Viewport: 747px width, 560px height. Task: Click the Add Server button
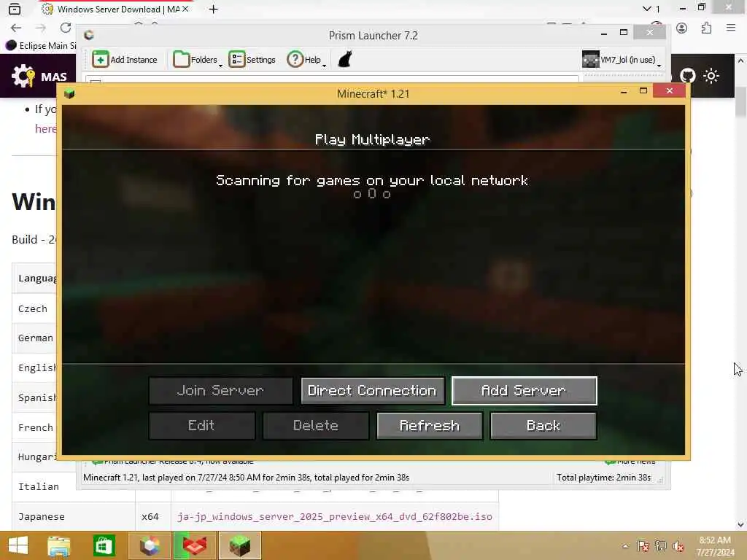[x=524, y=391]
